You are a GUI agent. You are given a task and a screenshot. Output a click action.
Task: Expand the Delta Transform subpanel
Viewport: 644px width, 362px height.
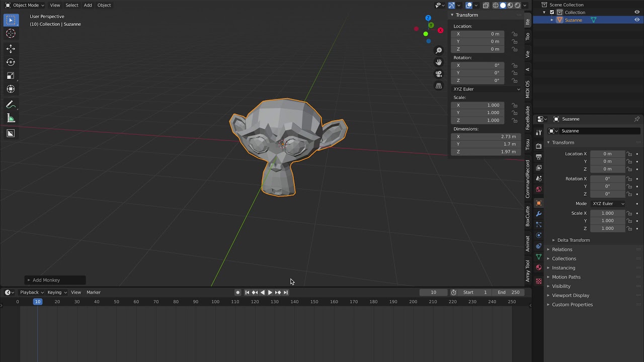(573, 240)
